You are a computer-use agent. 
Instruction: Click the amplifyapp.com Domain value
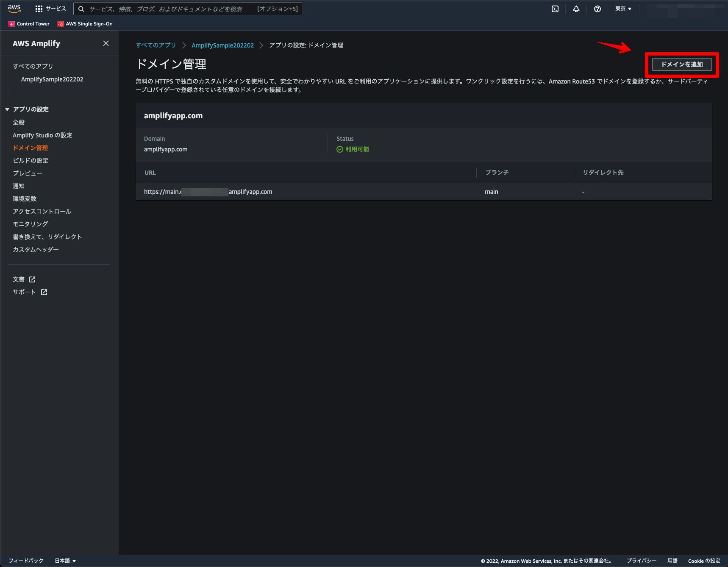pos(166,149)
